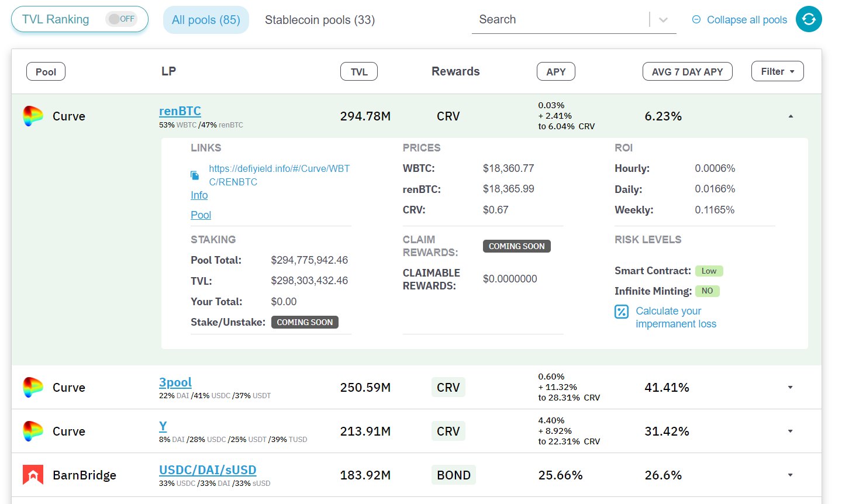Click staking TVL value $298,303,432.46
Screen dimensions: 842x504
pyautogui.click(x=309, y=281)
